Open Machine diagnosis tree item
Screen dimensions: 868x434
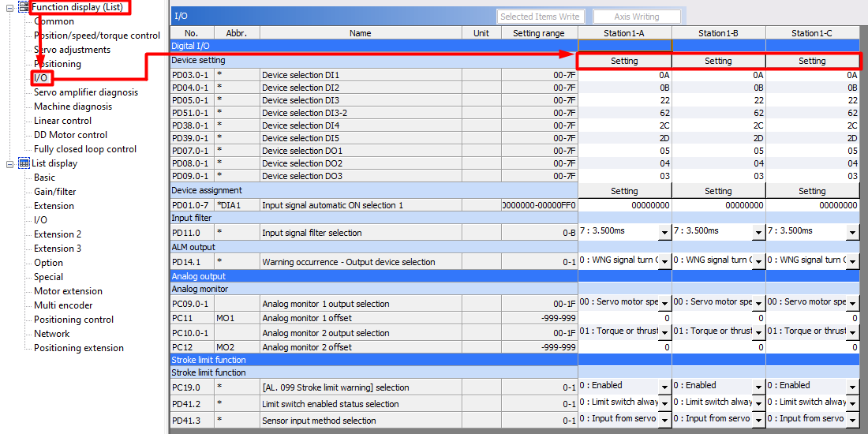73,107
